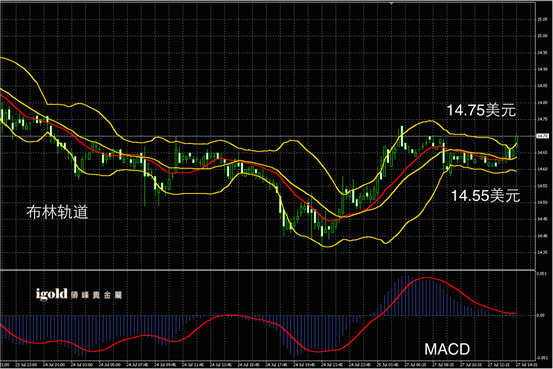Click the 14.35 level on the price axis
The image size is (553, 369).
542,253
